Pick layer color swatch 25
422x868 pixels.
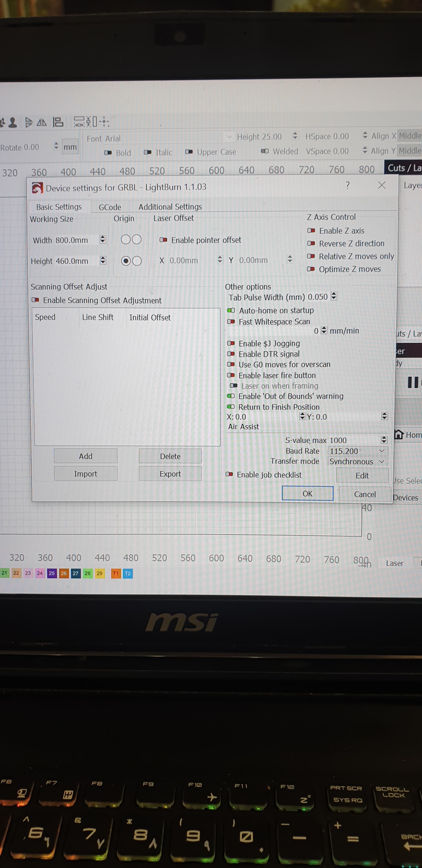click(52, 573)
